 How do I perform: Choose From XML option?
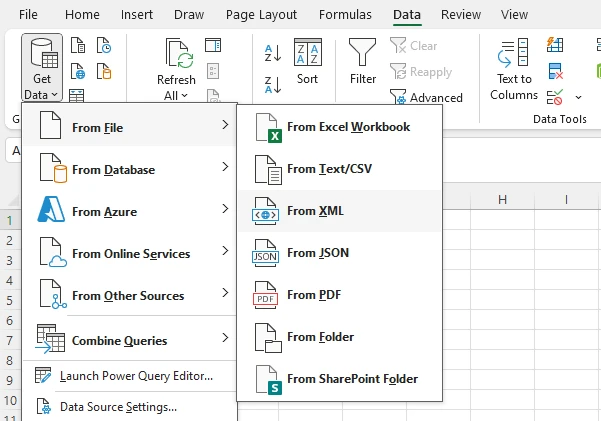click(340, 211)
